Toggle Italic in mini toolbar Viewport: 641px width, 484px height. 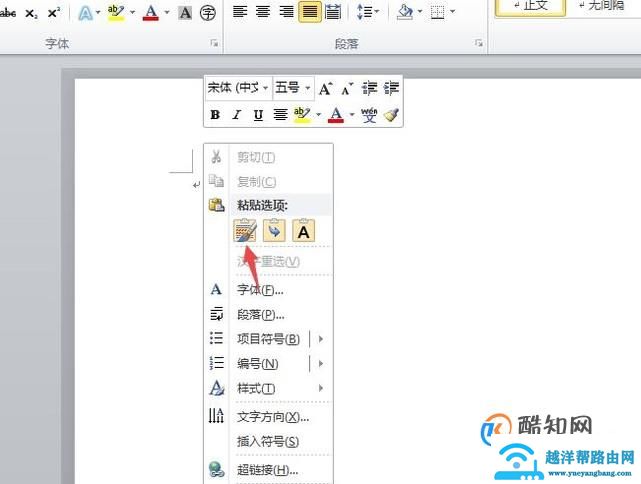[236, 115]
